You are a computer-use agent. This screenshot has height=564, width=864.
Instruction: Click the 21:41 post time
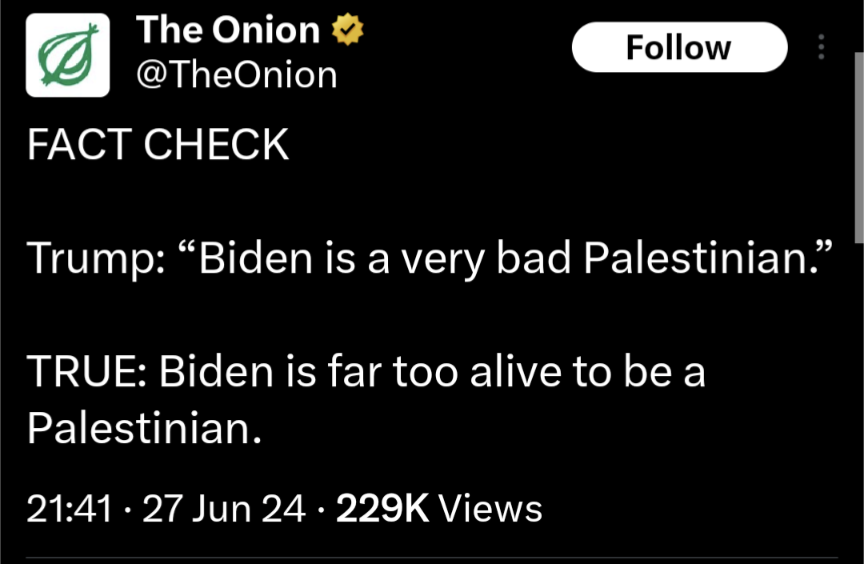click(68, 509)
